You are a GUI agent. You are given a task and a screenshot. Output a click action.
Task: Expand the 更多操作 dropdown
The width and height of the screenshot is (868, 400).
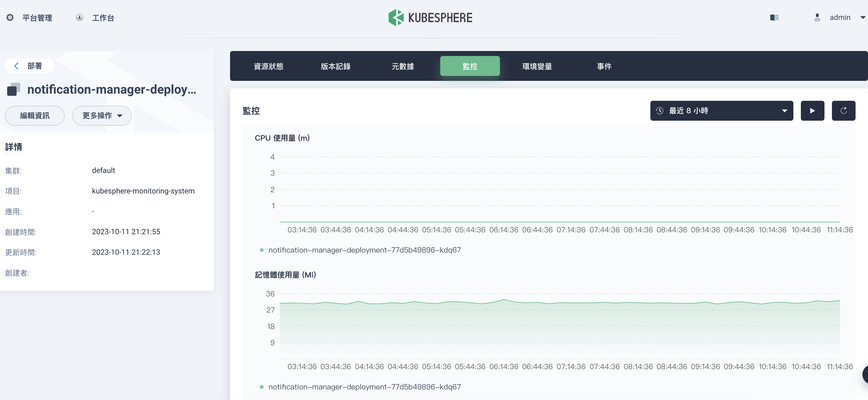[102, 116]
